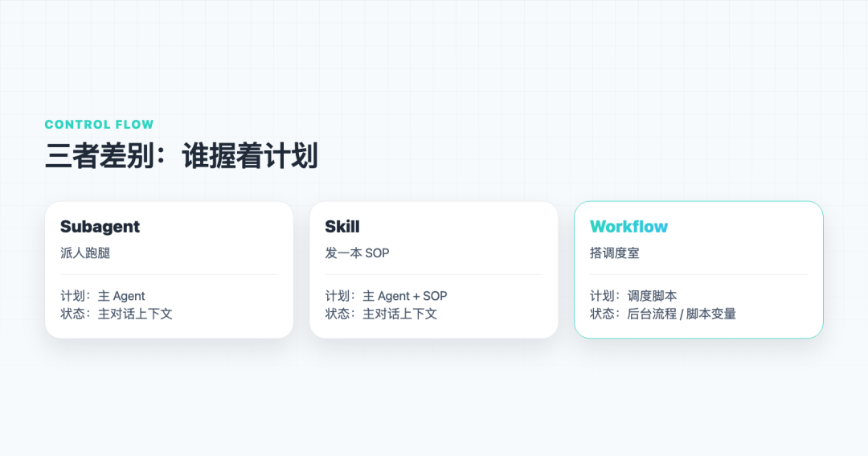Click the divider line in the Workflow card
This screenshot has height=456, width=868.
tap(698, 274)
